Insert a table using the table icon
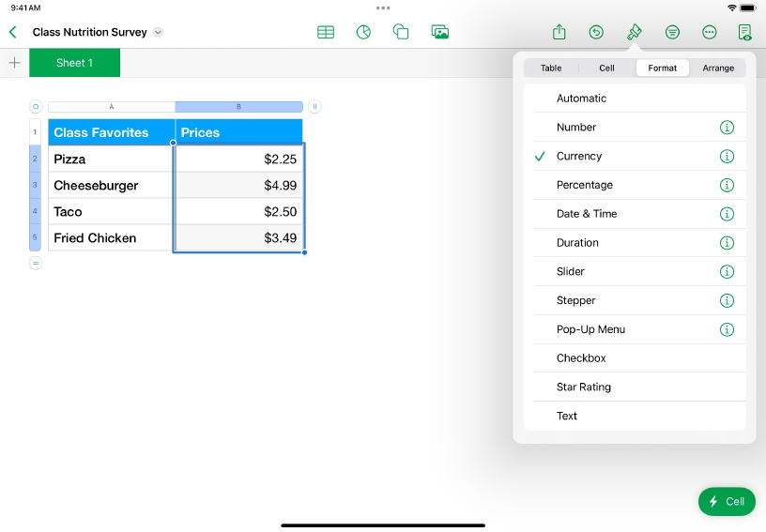The height and width of the screenshot is (532, 766). point(326,32)
